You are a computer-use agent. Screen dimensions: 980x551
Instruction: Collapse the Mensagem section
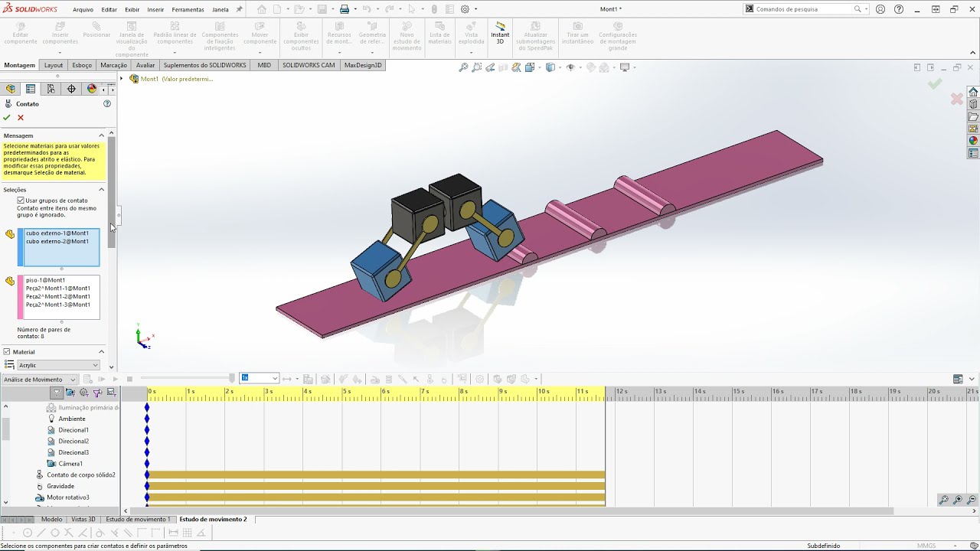[101, 135]
